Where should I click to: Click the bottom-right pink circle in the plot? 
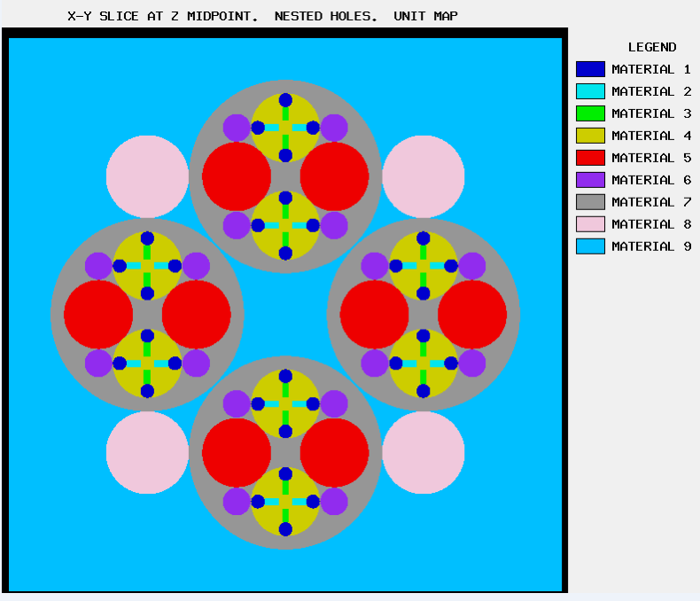[x=424, y=453]
